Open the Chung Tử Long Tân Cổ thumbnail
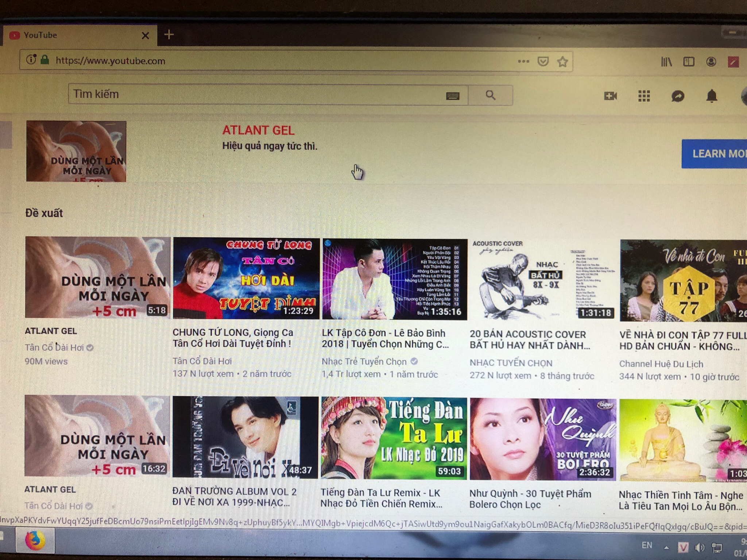The image size is (747, 560). click(246, 278)
